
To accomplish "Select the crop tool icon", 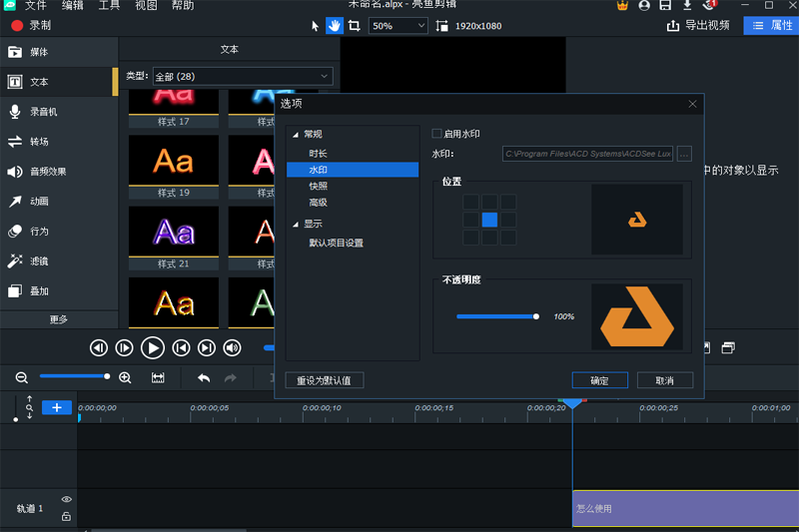I will pos(354,26).
